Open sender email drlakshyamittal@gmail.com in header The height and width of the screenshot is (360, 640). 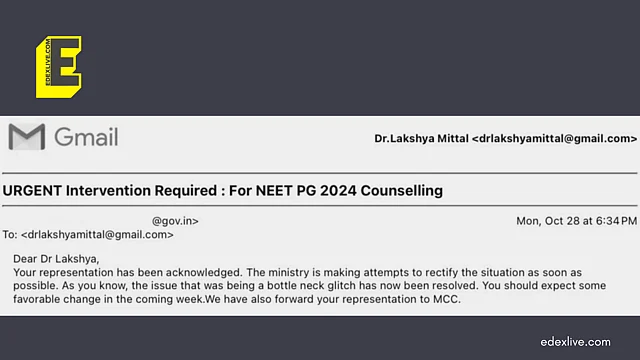(554, 139)
